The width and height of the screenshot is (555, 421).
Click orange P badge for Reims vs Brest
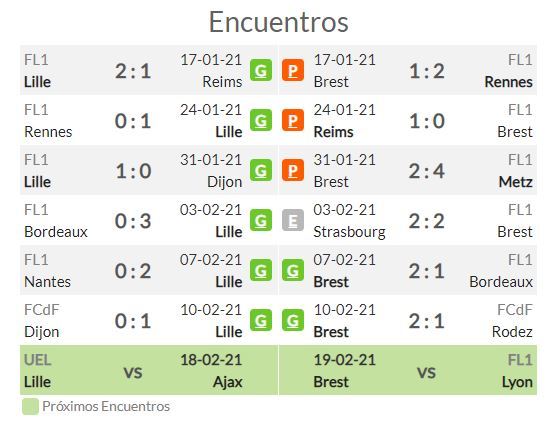coord(293,120)
